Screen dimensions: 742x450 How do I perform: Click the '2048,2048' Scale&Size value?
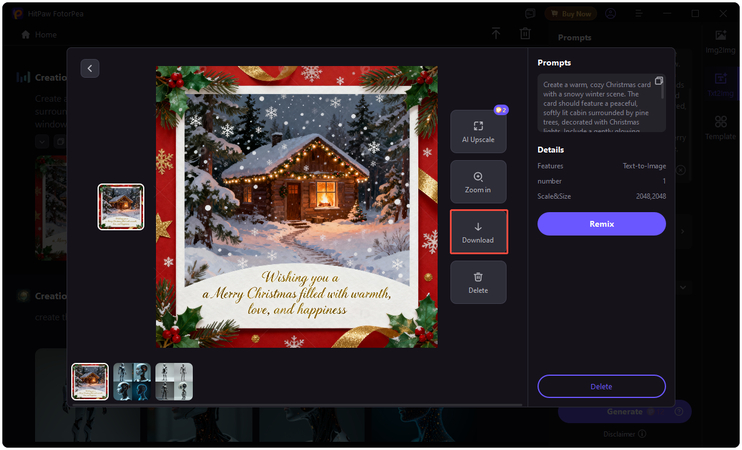point(651,196)
